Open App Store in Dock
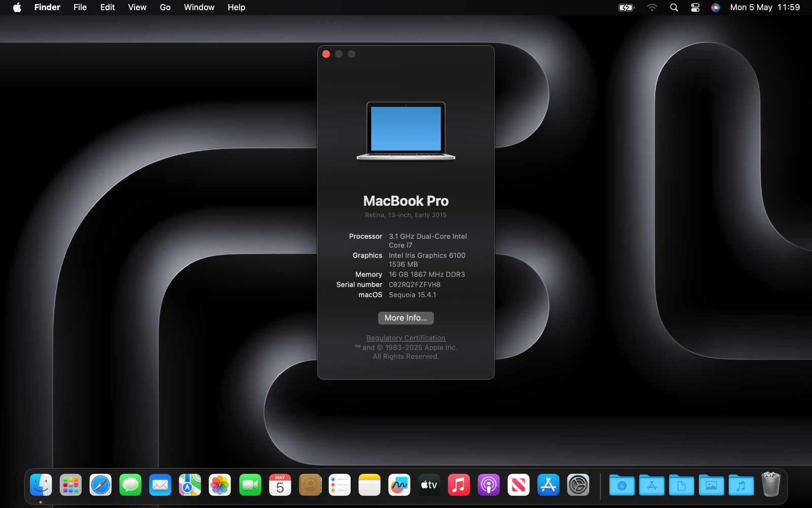The height and width of the screenshot is (508, 812). pyautogui.click(x=549, y=485)
